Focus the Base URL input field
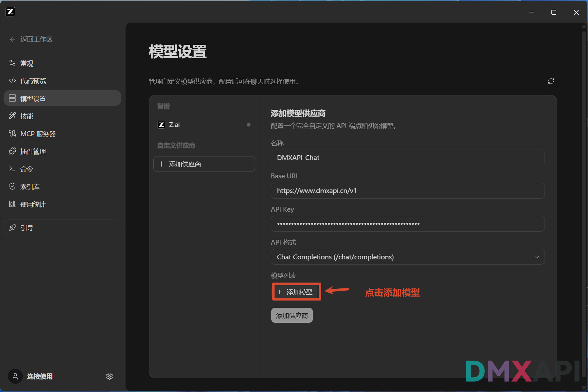The height and width of the screenshot is (392, 588). (x=408, y=191)
